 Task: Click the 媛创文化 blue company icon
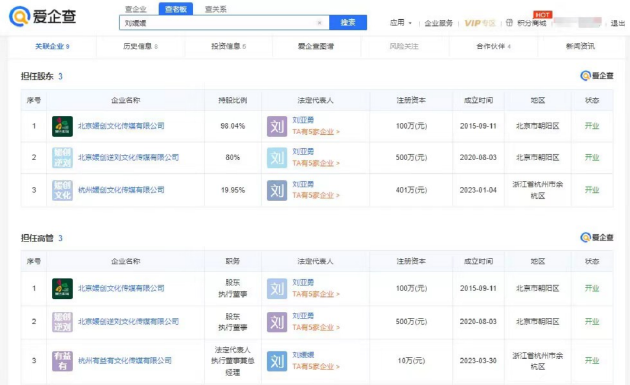pyautogui.click(x=62, y=190)
